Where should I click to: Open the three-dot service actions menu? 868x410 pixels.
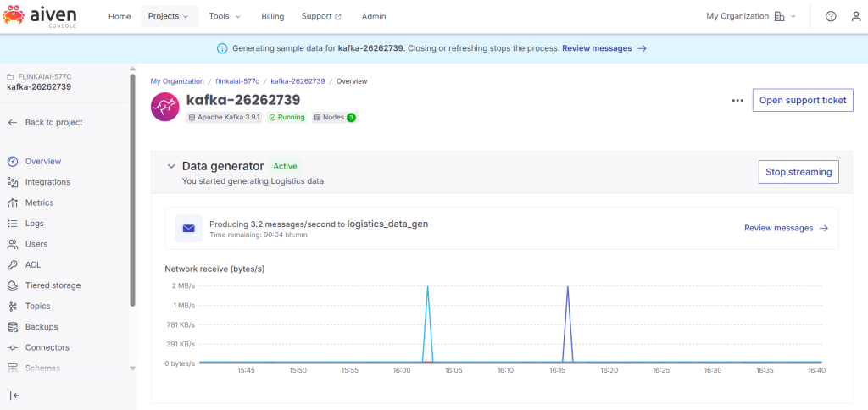pos(737,100)
